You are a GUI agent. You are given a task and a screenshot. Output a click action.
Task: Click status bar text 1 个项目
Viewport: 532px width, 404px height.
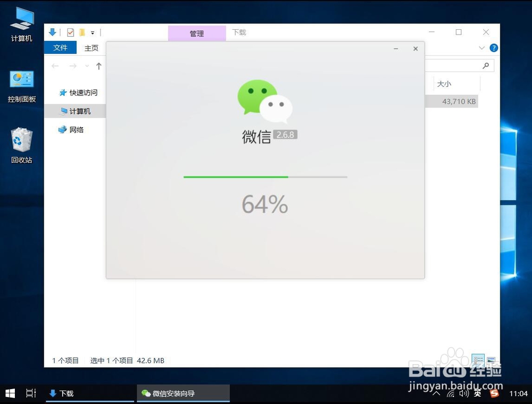tap(65, 360)
